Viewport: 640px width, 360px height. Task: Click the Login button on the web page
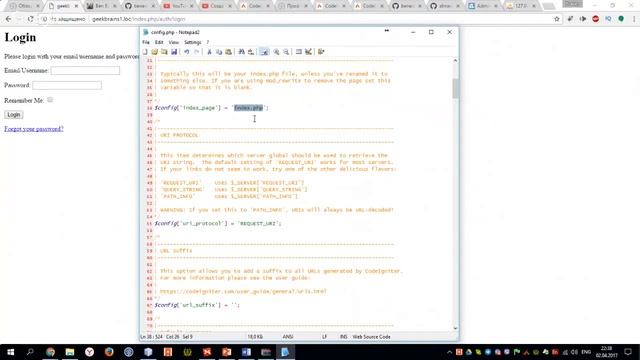pyautogui.click(x=13, y=115)
